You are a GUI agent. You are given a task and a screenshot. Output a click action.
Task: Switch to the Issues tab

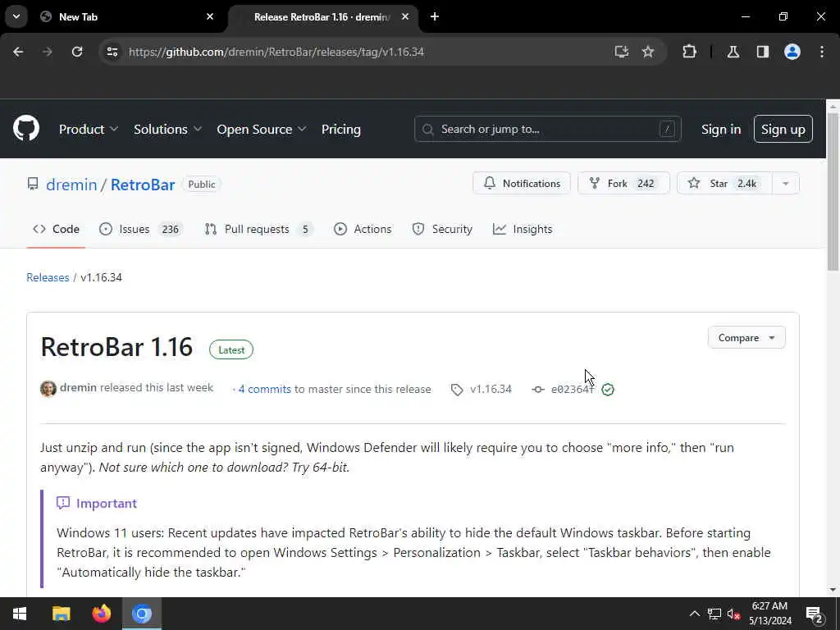tap(141, 230)
